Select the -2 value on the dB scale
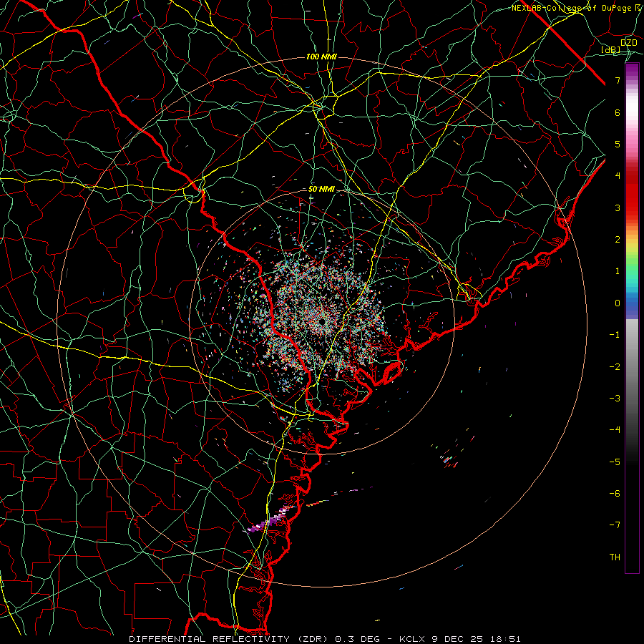This screenshot has width=644, height=644. point(615,366)
